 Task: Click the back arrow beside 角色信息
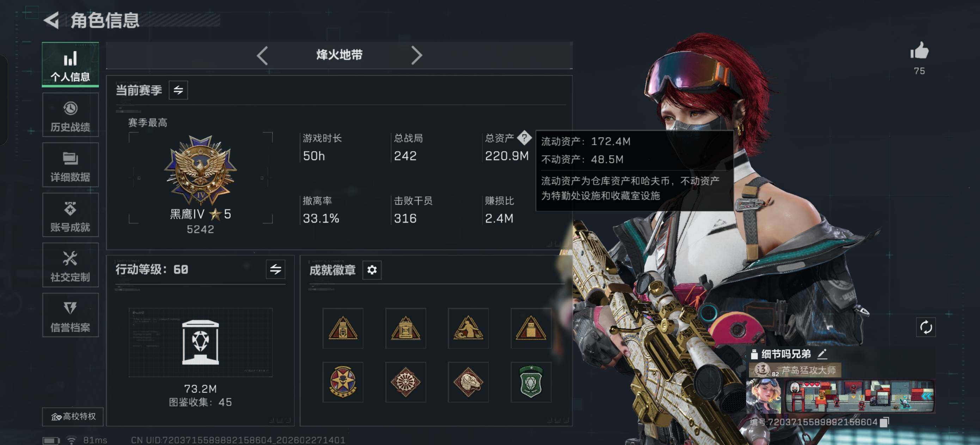[x=52, y=20]
